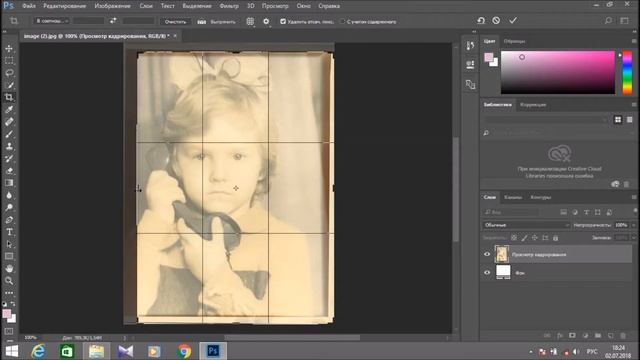Switch to the 'Контуры' tab
Viewport: 640px width, 360px height.
[540, 197]
